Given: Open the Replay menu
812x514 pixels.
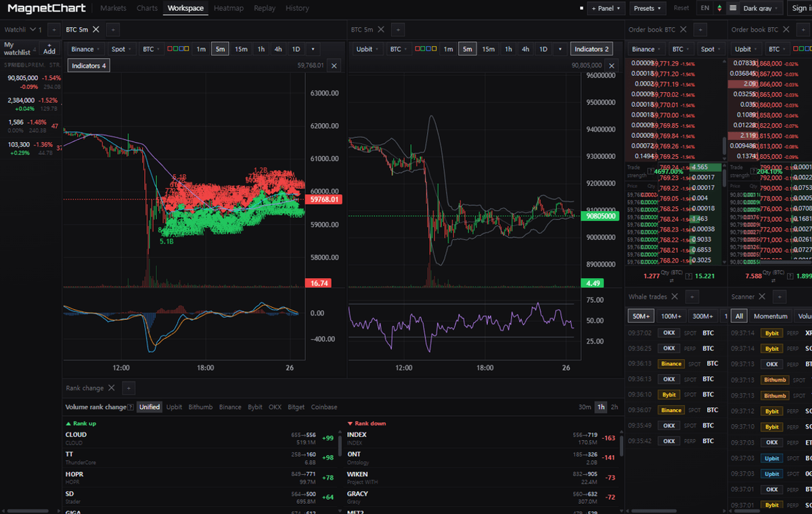Looking at the screenshot, I should pyautogui.click(x=265, y=8).
